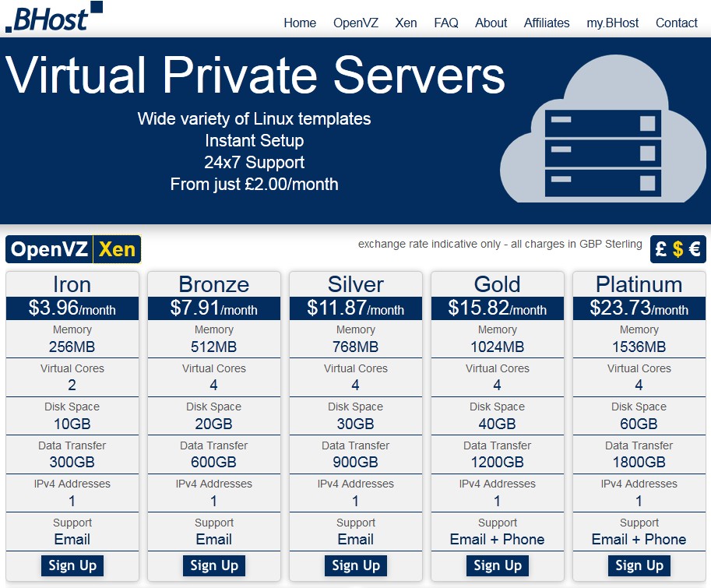
Task: Click the 60GB disk space value
Action: coord(639,424)
